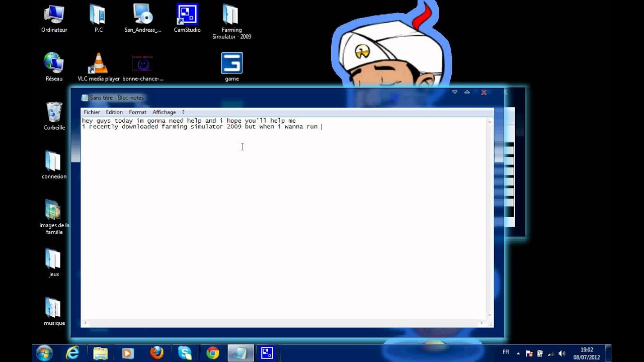Viewport: 644px width, 362px height.
Task: Open Windows Media Player taskbar icon
Action: [128, 353]
